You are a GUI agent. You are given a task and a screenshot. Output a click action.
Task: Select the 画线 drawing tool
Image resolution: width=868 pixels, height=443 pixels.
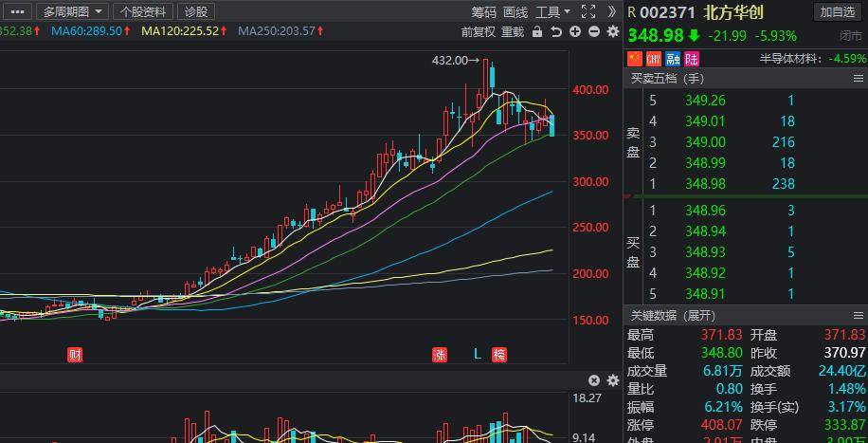(515, 11)
